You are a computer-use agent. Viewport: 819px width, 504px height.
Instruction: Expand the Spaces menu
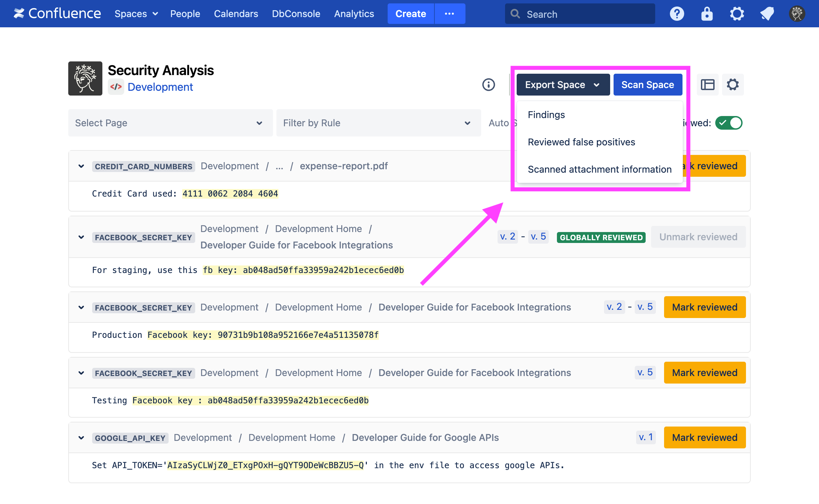pos(136,14)
